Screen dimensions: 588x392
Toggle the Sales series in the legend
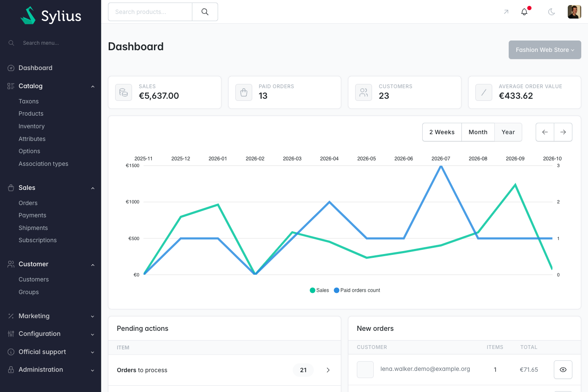[319, 290]
